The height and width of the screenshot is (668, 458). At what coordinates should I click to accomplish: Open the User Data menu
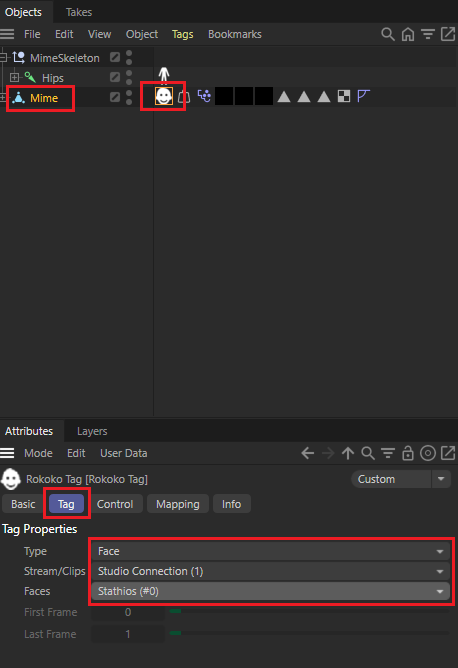point(124,453)
